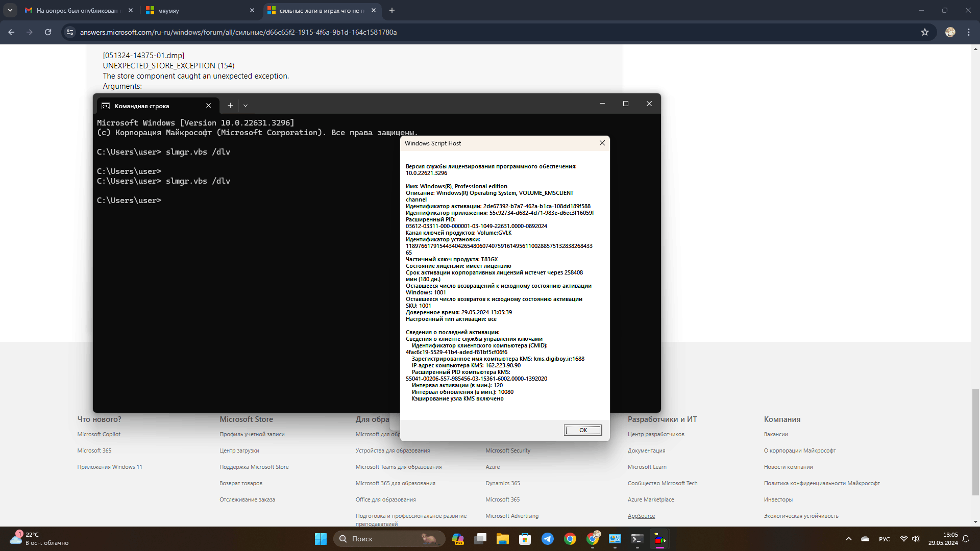Open the Chrome three-dot menu

[969, 32]
